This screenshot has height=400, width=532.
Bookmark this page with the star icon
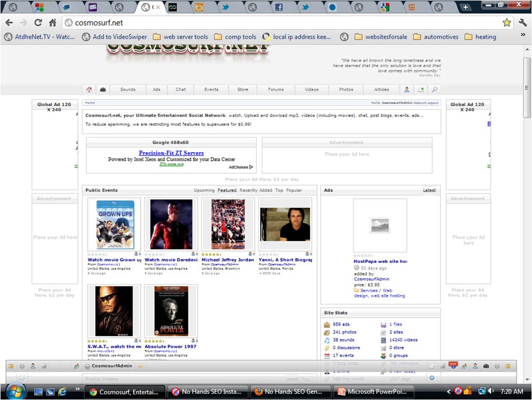tap(507, 23)
